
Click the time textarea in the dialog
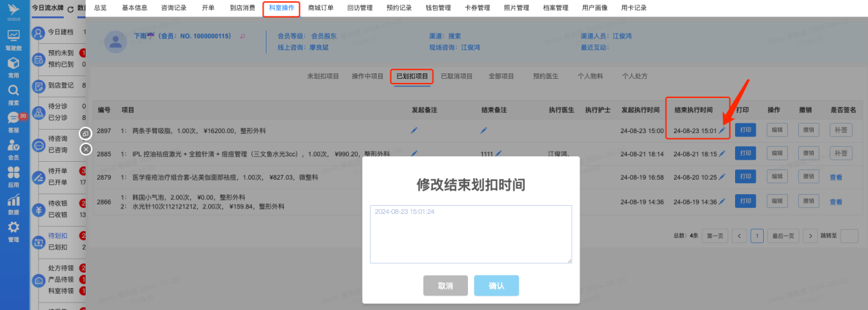point(471,234)
